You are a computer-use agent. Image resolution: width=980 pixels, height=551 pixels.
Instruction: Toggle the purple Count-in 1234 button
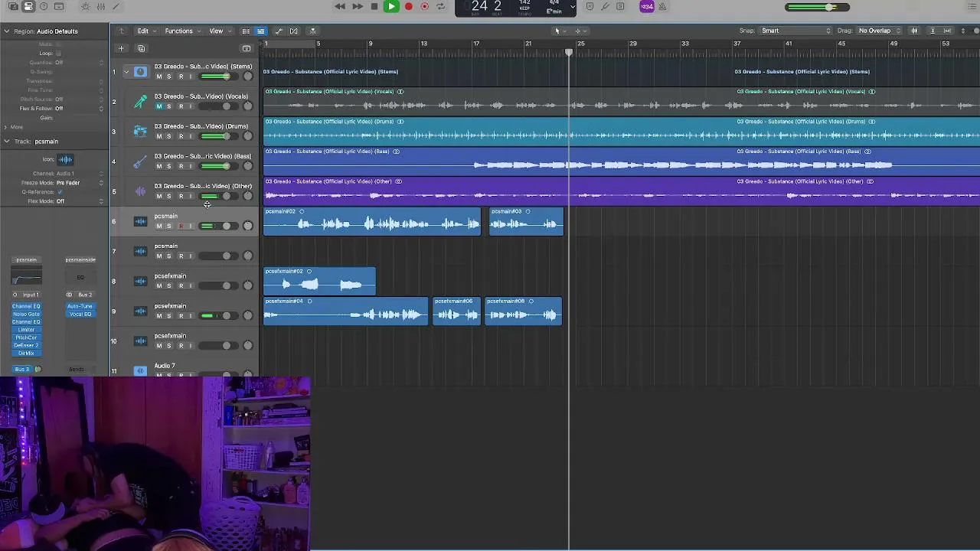click(647, 7)
